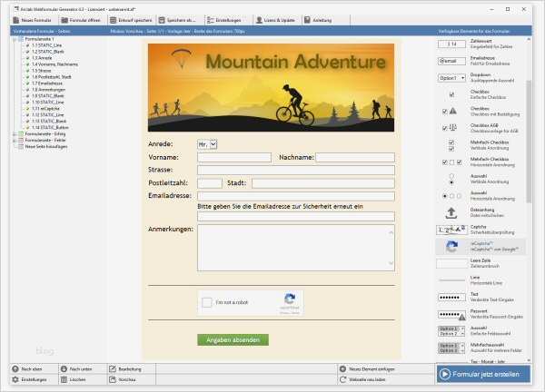Image resolution: width=545 pixels, height=392 pixels.
Task: Add the Auswahl einfache Feldauswahl list element
Action: click(x=480, y=331)
